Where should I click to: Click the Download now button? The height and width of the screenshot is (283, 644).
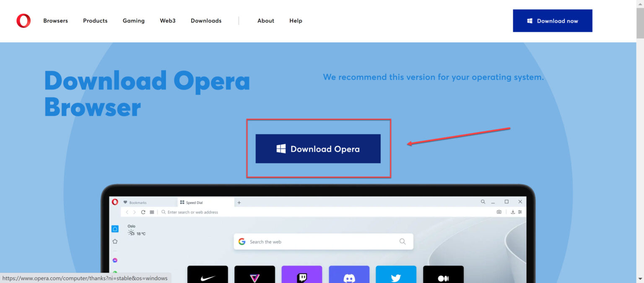coord(553,21)
